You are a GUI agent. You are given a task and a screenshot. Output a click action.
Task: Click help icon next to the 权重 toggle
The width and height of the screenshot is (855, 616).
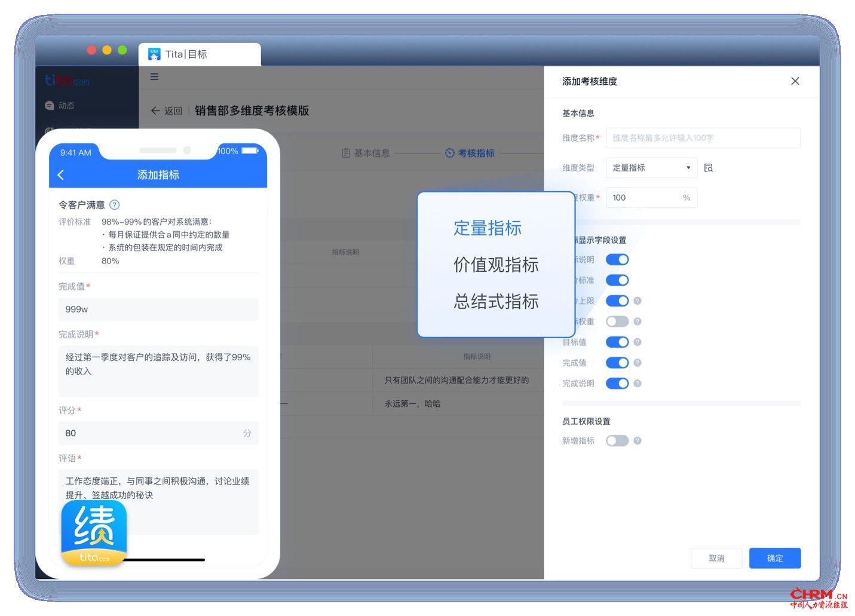coord(638,321)
